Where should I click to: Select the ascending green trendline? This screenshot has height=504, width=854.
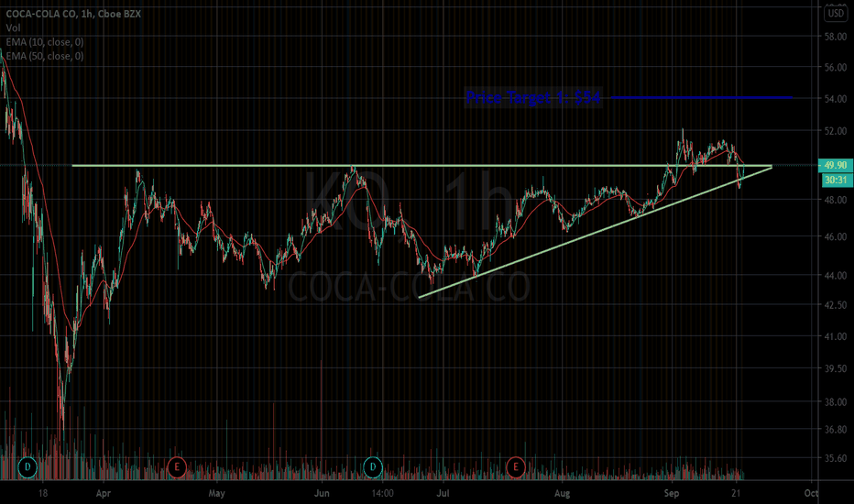596,232
